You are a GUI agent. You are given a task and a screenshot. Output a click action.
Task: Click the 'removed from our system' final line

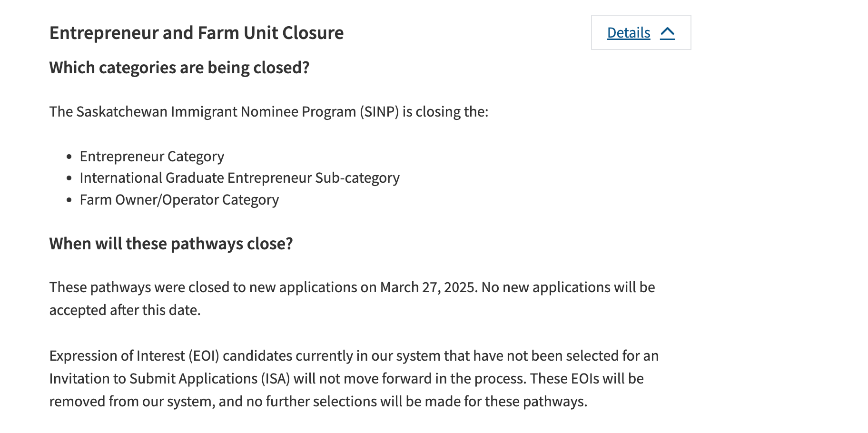click(x=132, y=402)
